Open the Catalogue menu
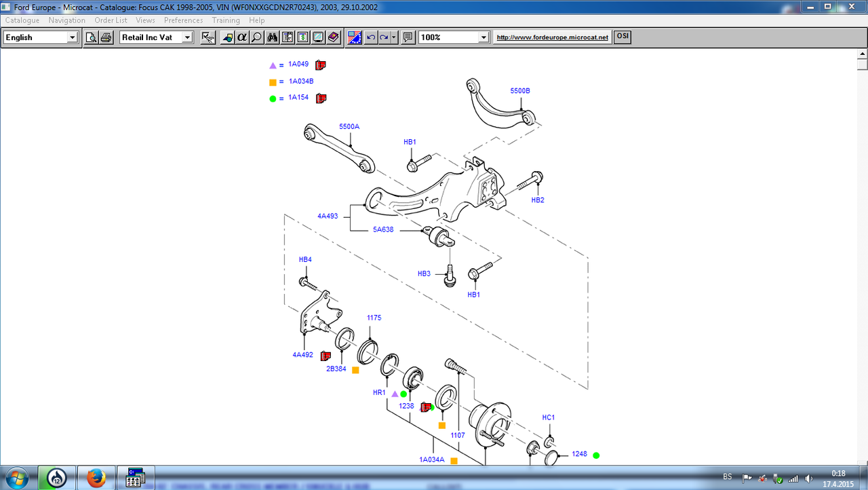Image resolution: width=868 pixels, height=490 pixels. (x=22, y=20)
